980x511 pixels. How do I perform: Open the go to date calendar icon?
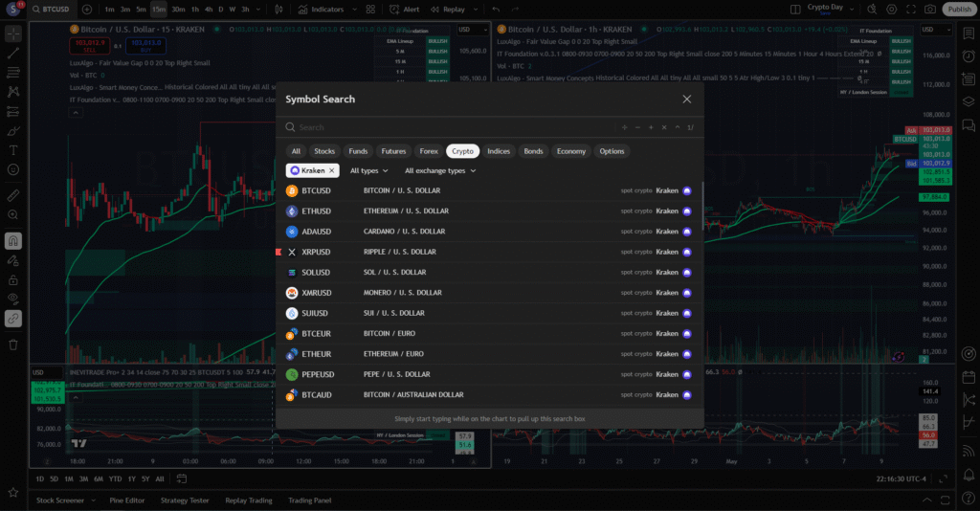coord(181,478)
